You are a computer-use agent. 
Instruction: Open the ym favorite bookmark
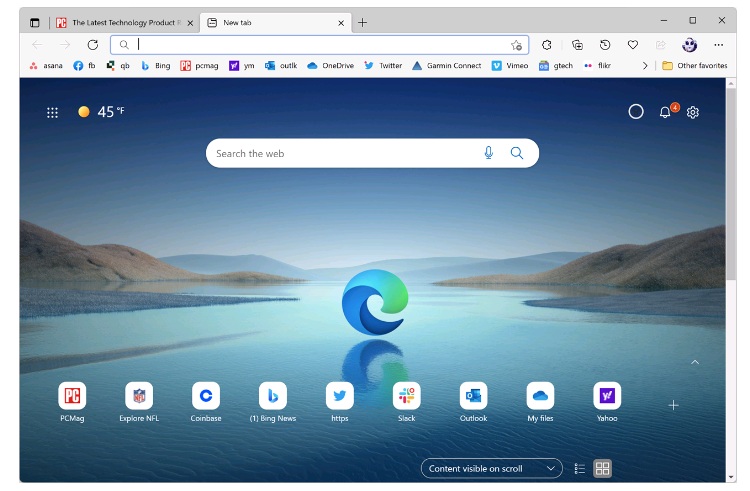pyautogui.click(x=242, y=66)
